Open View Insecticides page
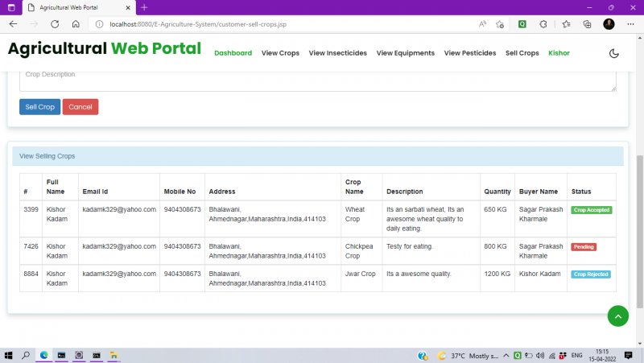Screen dimensions: 644x363 point(337,53)
